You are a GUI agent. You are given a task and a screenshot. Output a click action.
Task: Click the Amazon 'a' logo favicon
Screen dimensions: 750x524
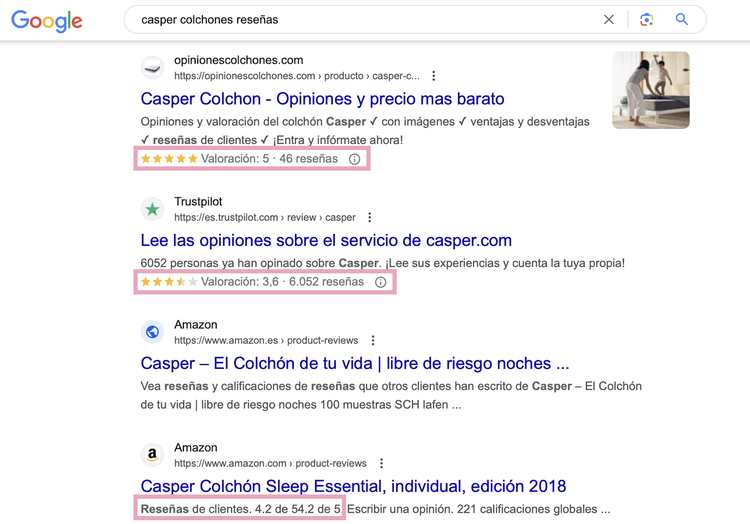[x=153, y=455]
